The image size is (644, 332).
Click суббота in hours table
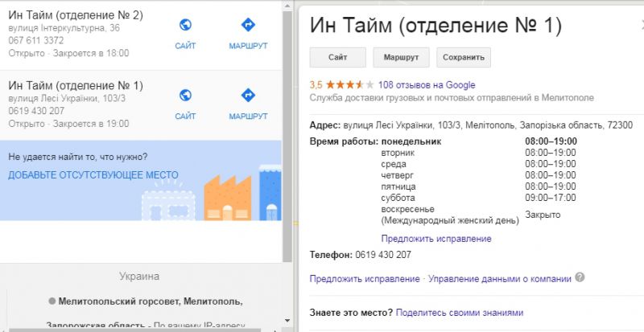pos(398,198)
